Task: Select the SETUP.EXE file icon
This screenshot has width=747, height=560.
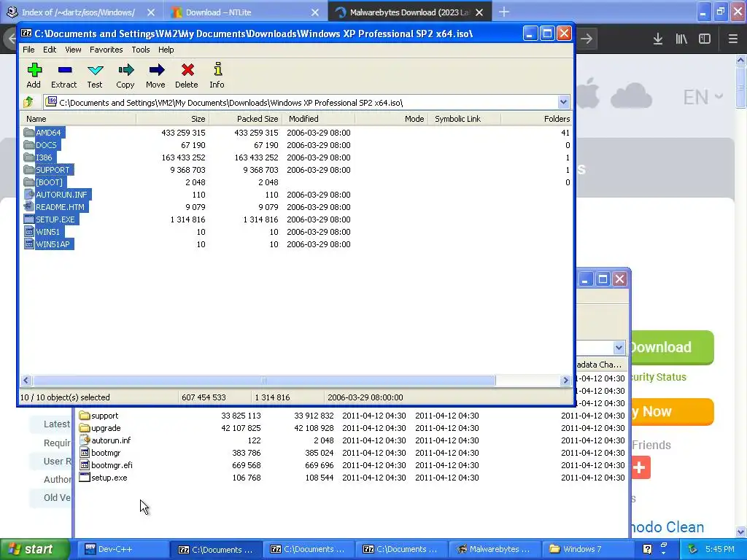Action: pos(29,219)
